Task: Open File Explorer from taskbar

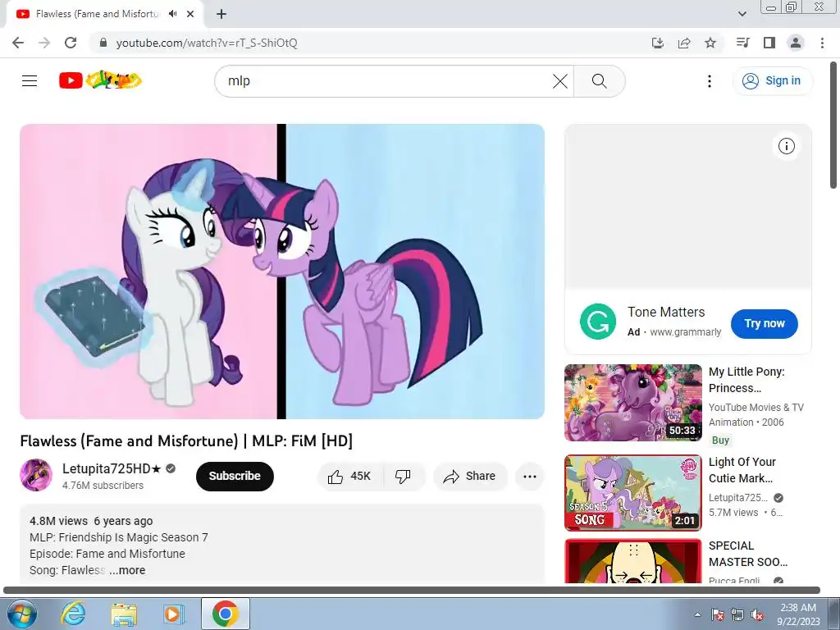Action: (124, 614)
